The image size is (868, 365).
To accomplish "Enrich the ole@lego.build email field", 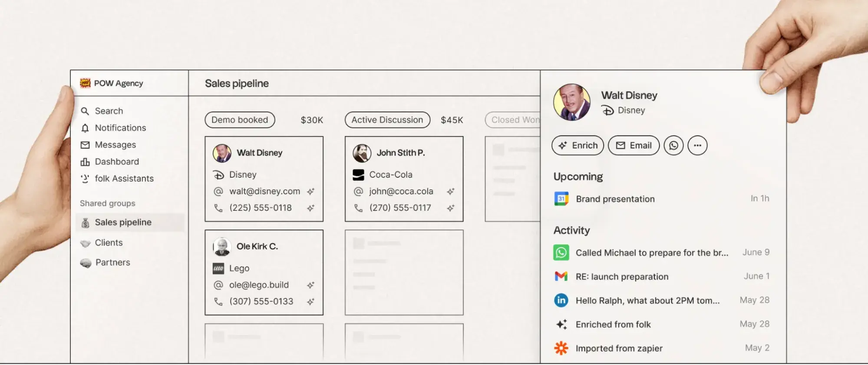I will 310,285.
